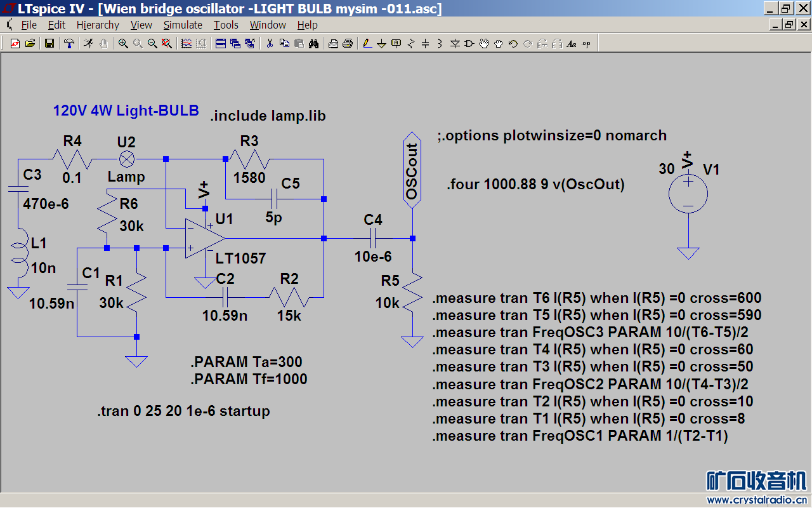
Task: Click the Run simulation icon
Action: pyautogui.click(x=88, y=43)
